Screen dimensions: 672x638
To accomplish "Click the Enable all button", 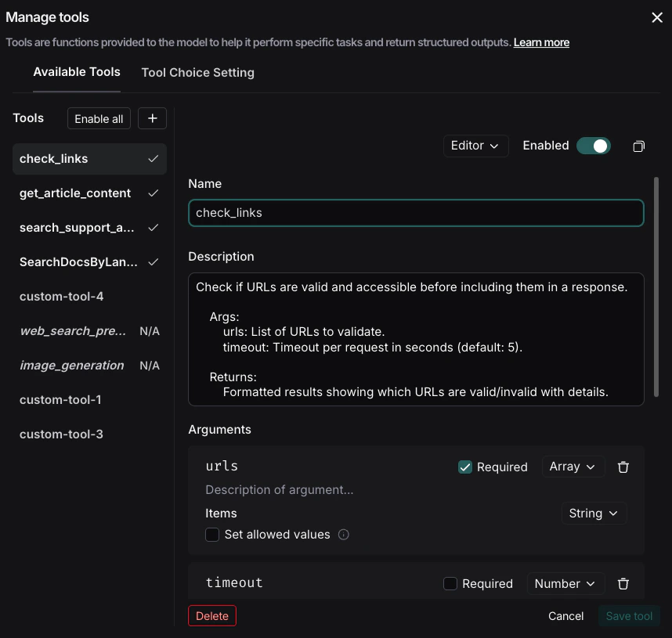I will (x=99, y=118).
